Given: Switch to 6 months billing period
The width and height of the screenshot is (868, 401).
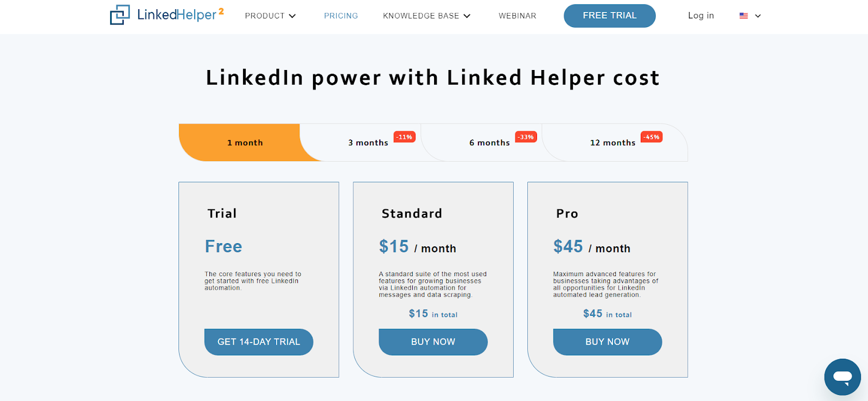Looking at the screenshot, I should point(489,143).
